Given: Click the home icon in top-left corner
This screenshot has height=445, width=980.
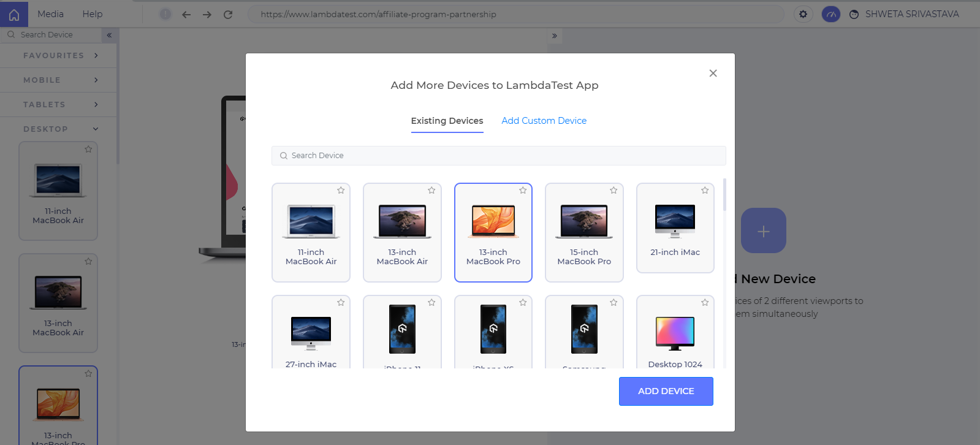Looking at the screenshot, I should [x=14, y=14].
